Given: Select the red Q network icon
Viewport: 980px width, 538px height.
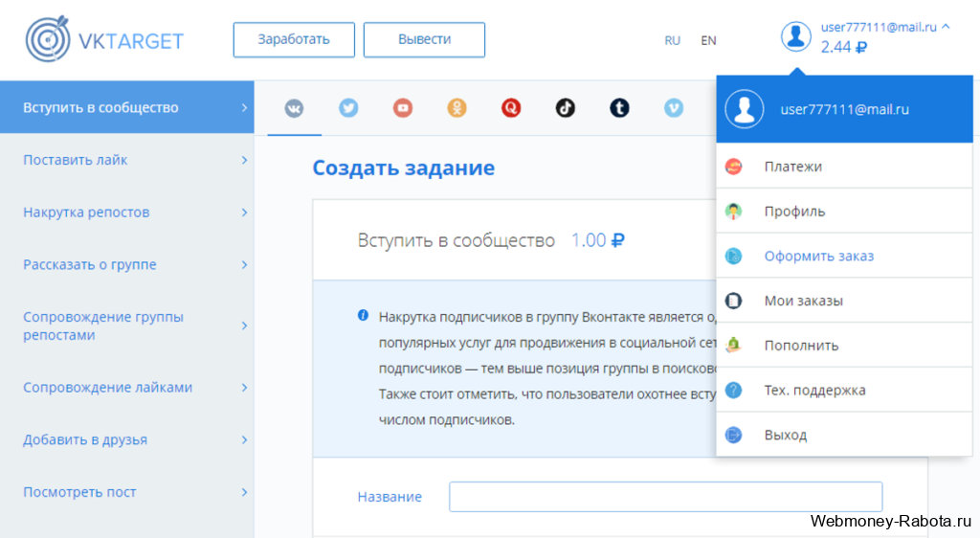Looking at the screenshot, I should tap(511, 108).
